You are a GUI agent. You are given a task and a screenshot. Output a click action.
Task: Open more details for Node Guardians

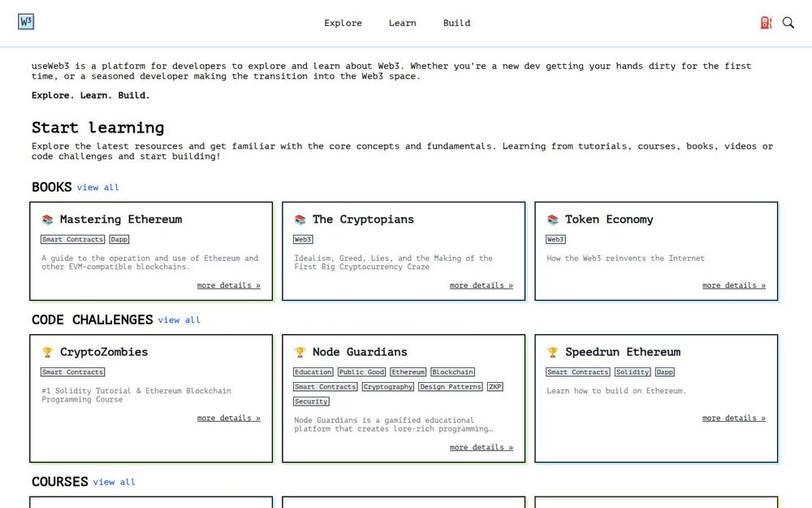pos(481,447)
